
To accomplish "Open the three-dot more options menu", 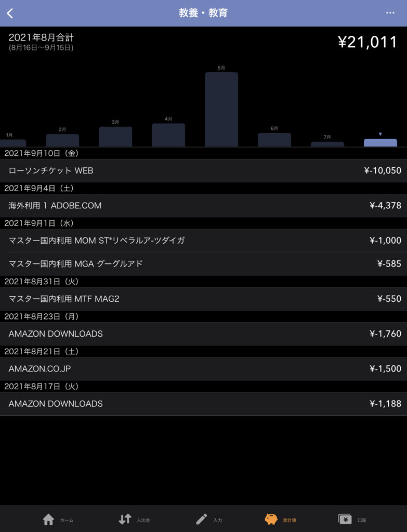I will 390,13.
